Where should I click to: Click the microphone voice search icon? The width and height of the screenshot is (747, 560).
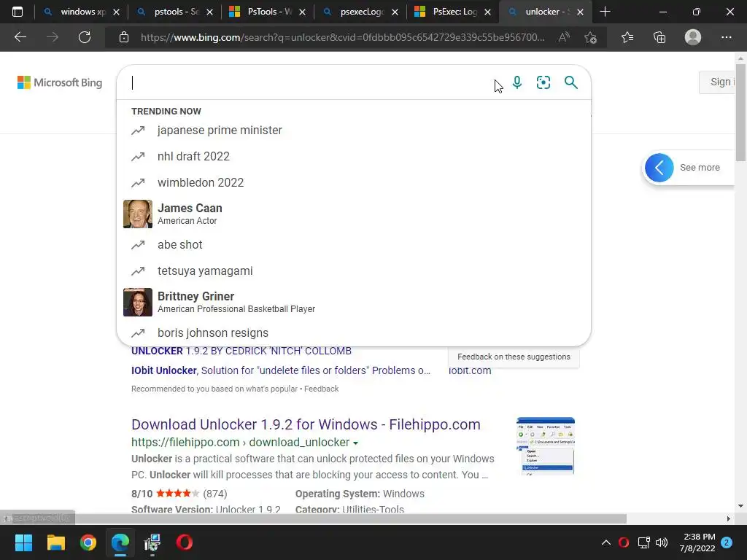pyautogui.click(x=517, y=82)
